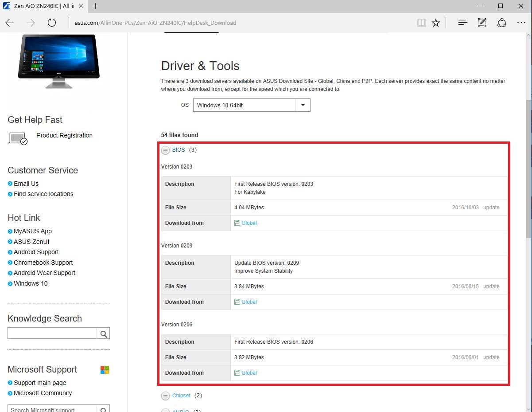Viewport: 532px width, 412px height.
Task: Click the BIOS category link
Action: point(179,150)
